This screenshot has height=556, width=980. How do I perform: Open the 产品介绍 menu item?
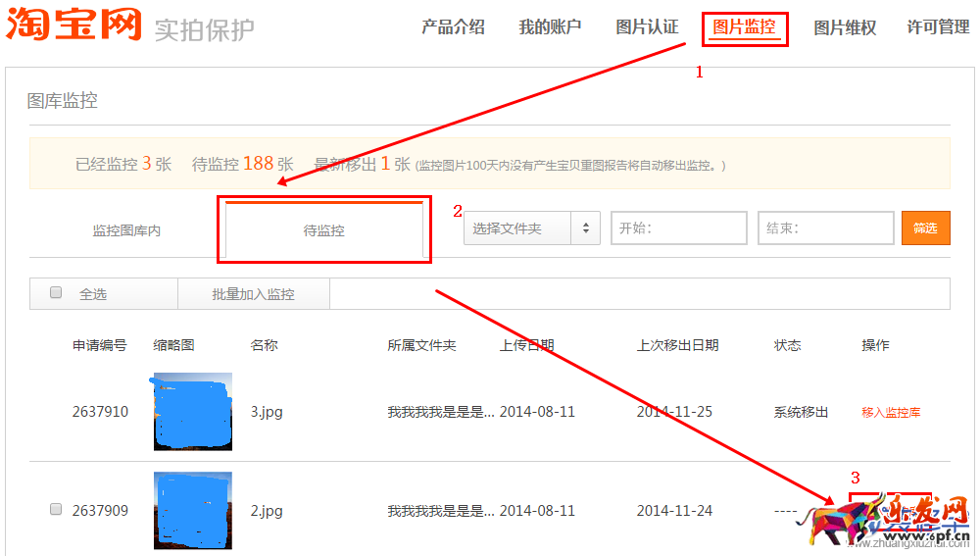point(453,27)
